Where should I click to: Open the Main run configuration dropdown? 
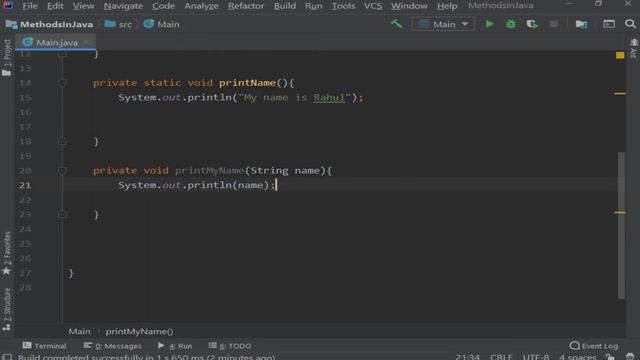coord(444,24)
